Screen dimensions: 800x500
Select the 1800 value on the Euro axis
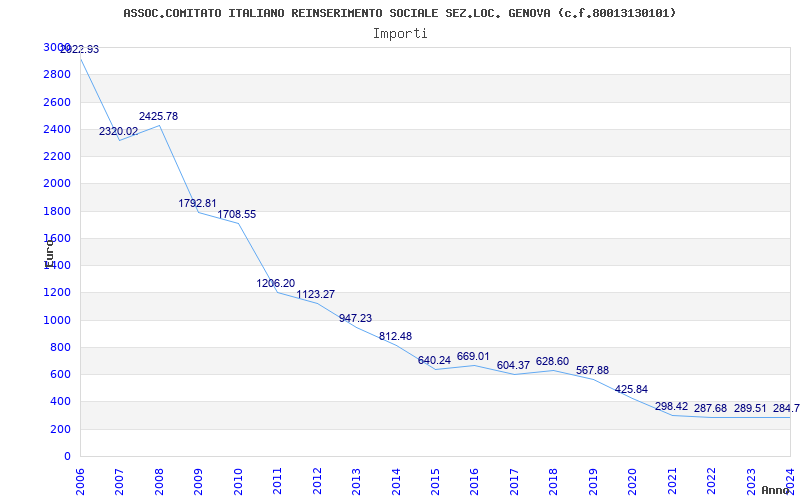click(x=57, y=211)
